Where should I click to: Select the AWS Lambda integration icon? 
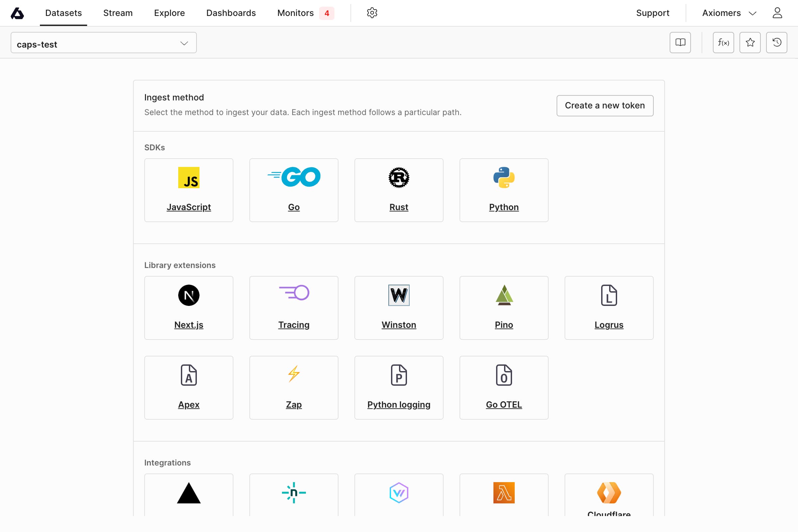(504, 493)
